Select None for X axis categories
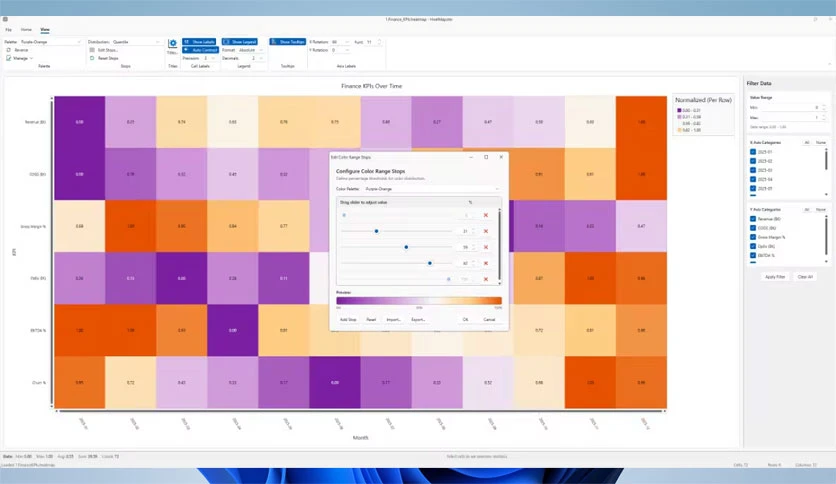Viewport: 836px width, 484px height. (821, 143)
